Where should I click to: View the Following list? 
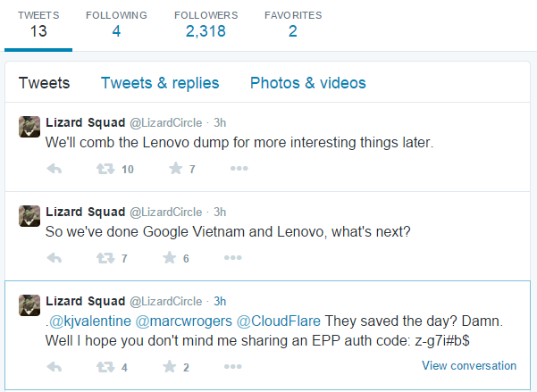click(116, 25)
